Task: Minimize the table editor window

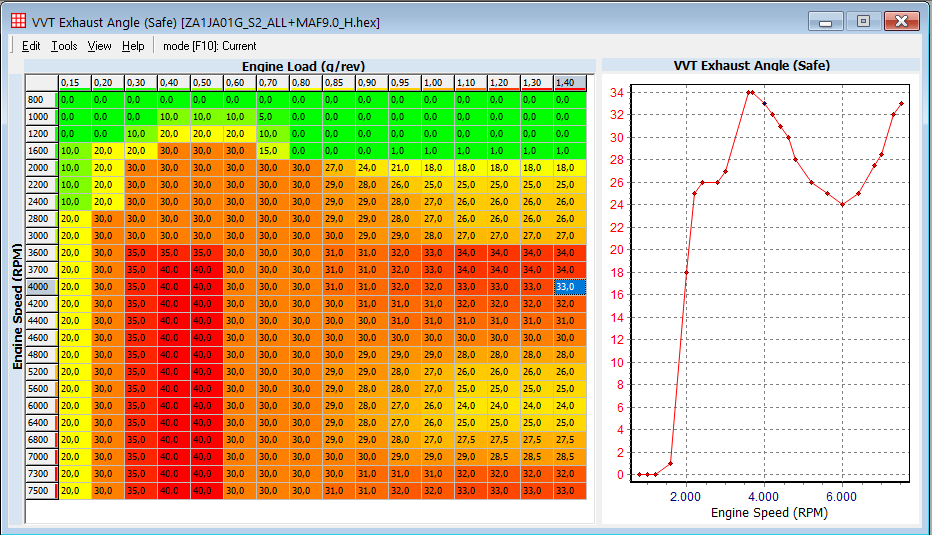Action: click(826, 21)
